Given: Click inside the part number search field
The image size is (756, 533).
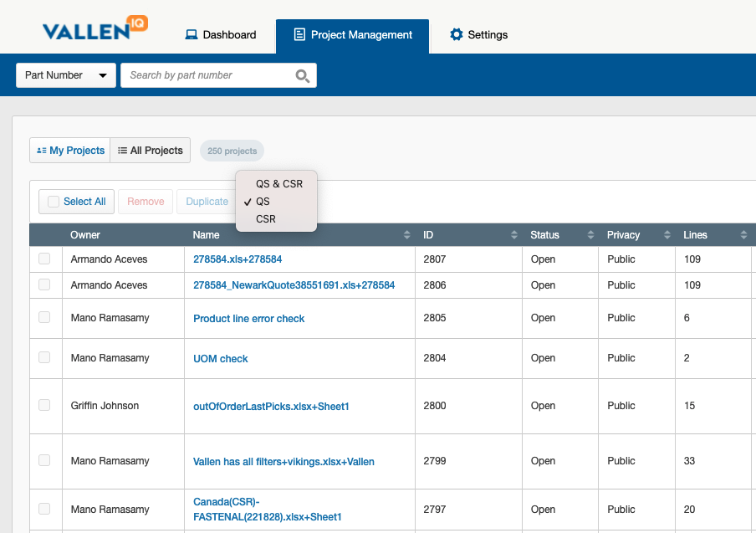Looking at the screenshot, I should coord(209,75).
